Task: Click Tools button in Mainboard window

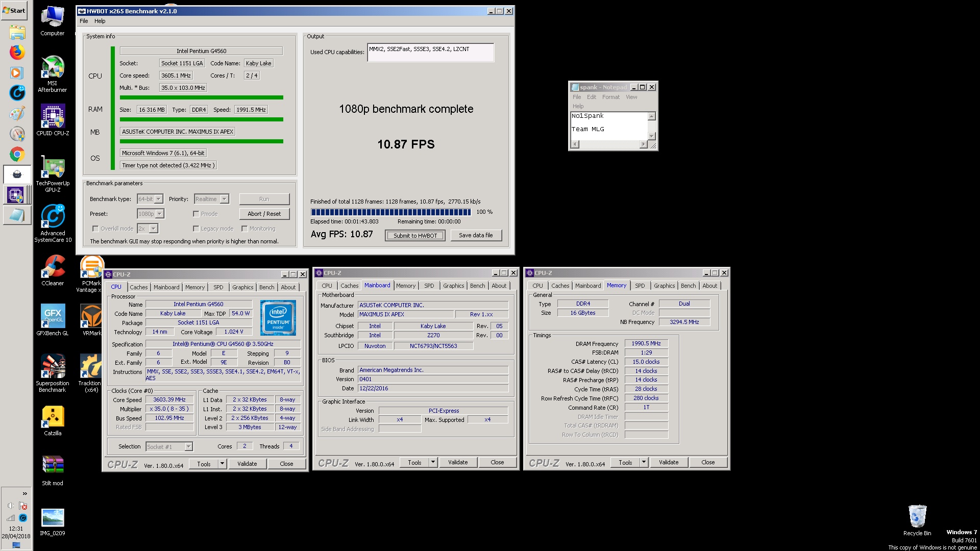Action: tap(414, 462)
